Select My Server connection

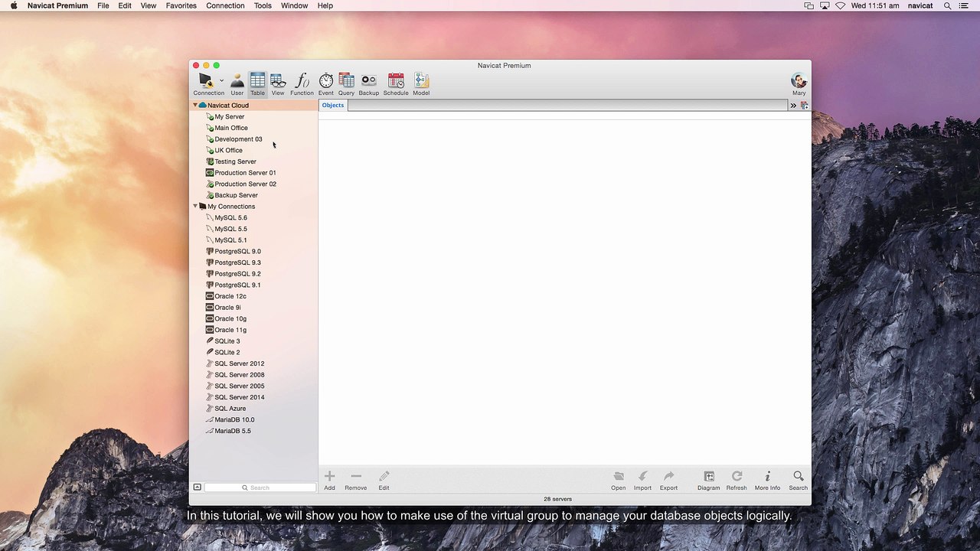pos(230,116)
